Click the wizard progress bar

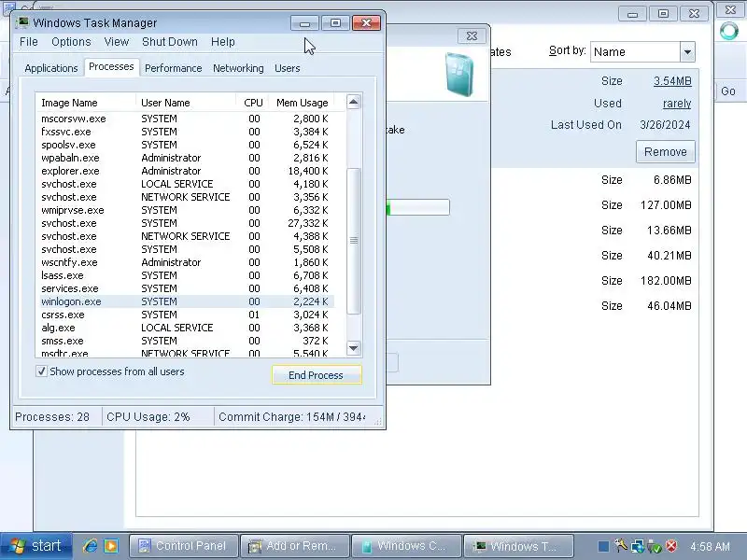tap(417, 207)
